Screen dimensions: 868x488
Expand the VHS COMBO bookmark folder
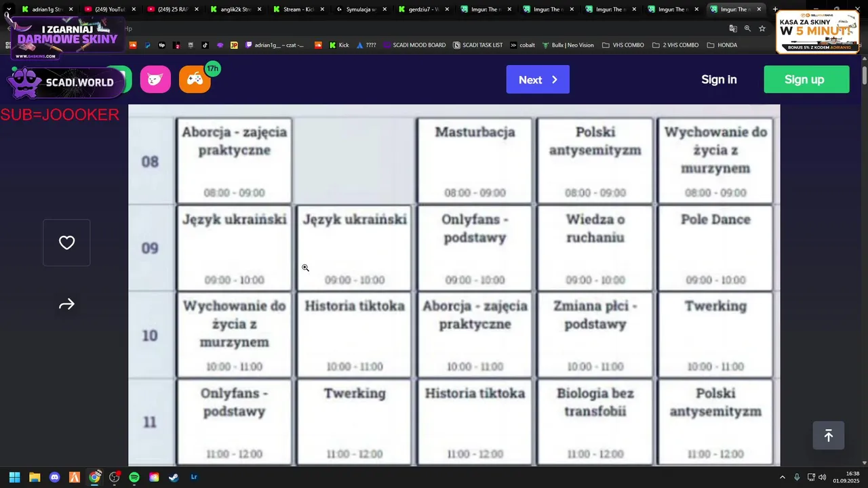pyautogui.click(x=623, y=45)
